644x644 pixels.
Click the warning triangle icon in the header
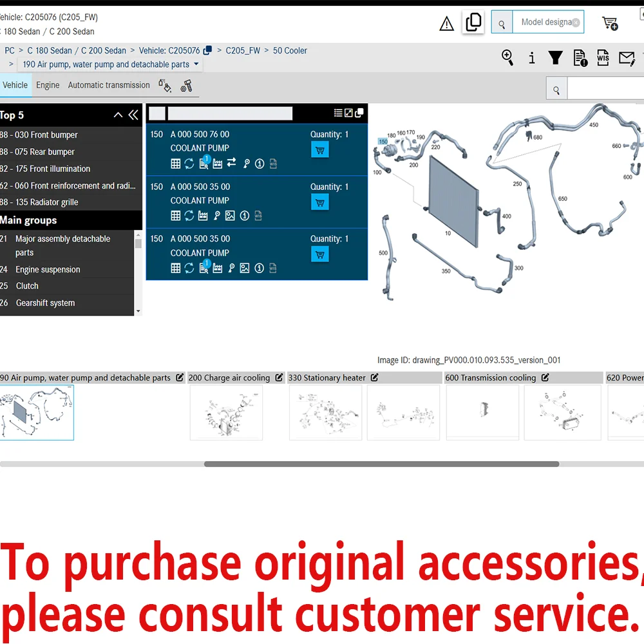pyautogui.click(x=446, y=23)
